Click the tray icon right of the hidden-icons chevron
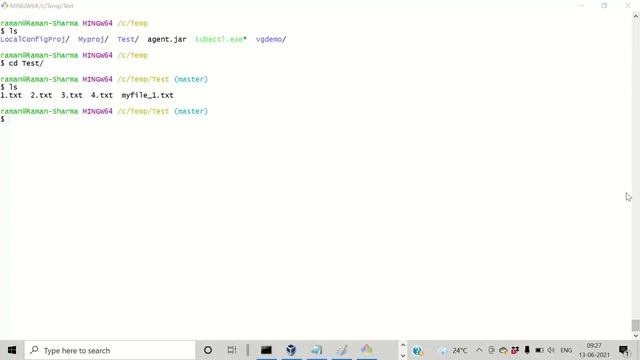Screen dimensions: 640x360 click(x=491, y=350)
